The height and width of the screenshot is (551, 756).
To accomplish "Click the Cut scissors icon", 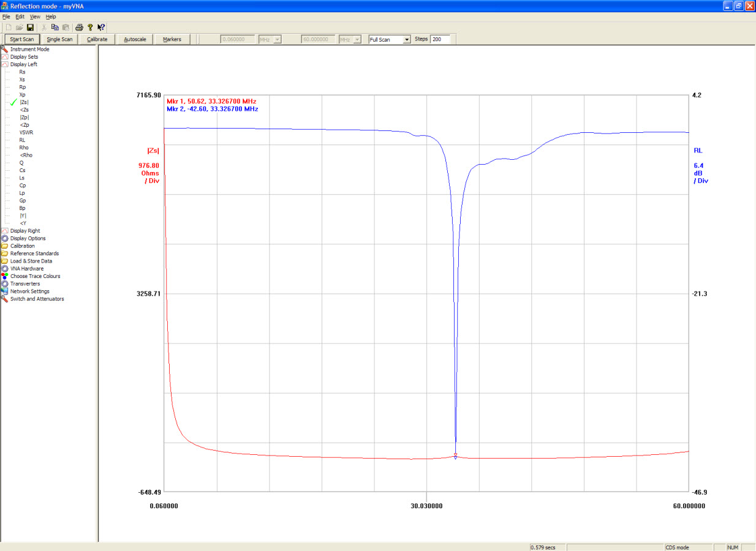I will point(44,28).
